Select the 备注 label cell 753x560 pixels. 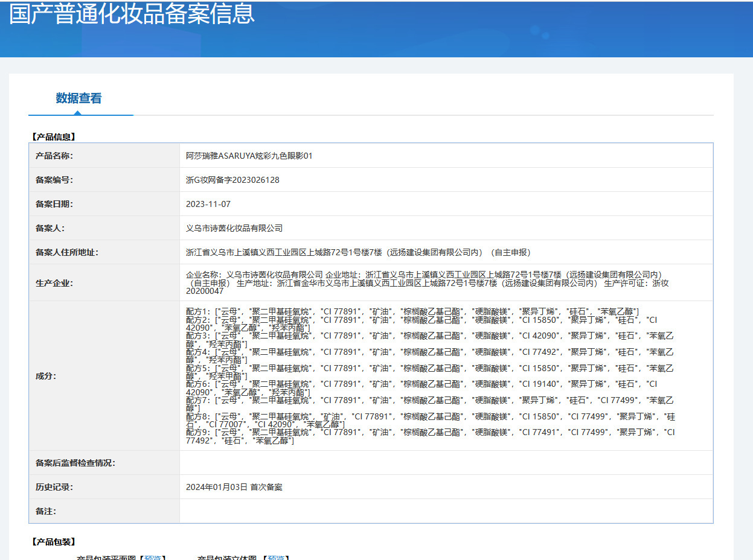(x=104, y=511)
